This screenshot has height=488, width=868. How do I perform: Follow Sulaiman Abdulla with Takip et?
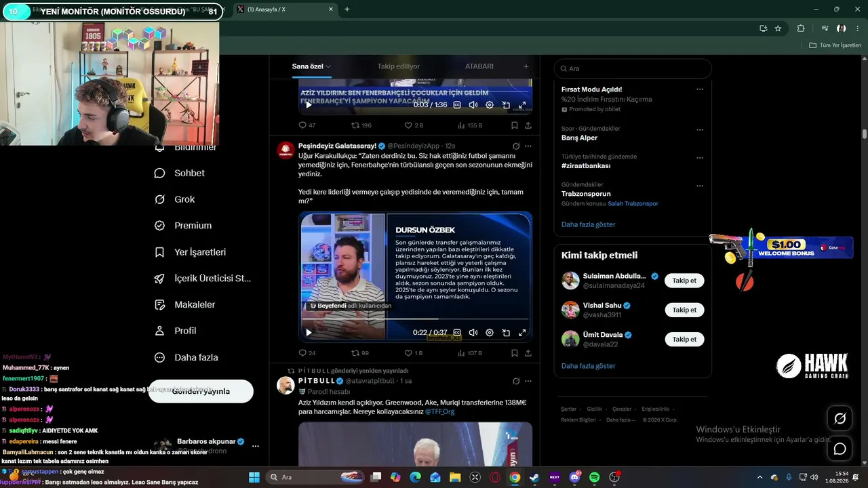click(x=684, y=281)
